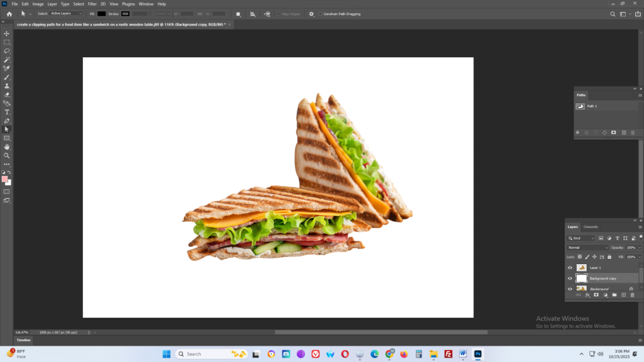Open the Opacity slider dropdown arrow
This screenshot has width=644, height=362.
[640, 248]
